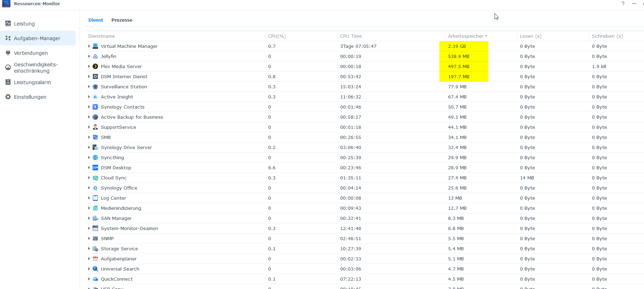Click the 3Tage 07:05:47 CPU time
644x289 pixels.
[358, 46]
